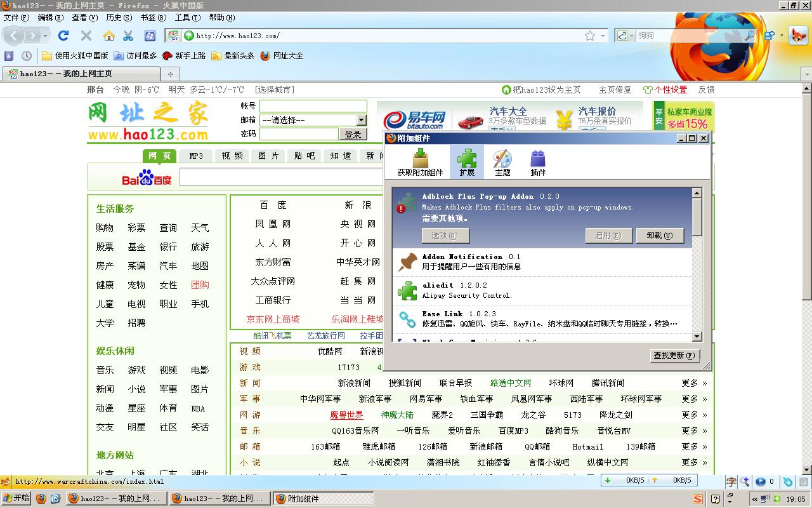The width and height of the screenshot is (812, 508).
Task: Click in the 帐号 account input field
Action: click(313, 106)
